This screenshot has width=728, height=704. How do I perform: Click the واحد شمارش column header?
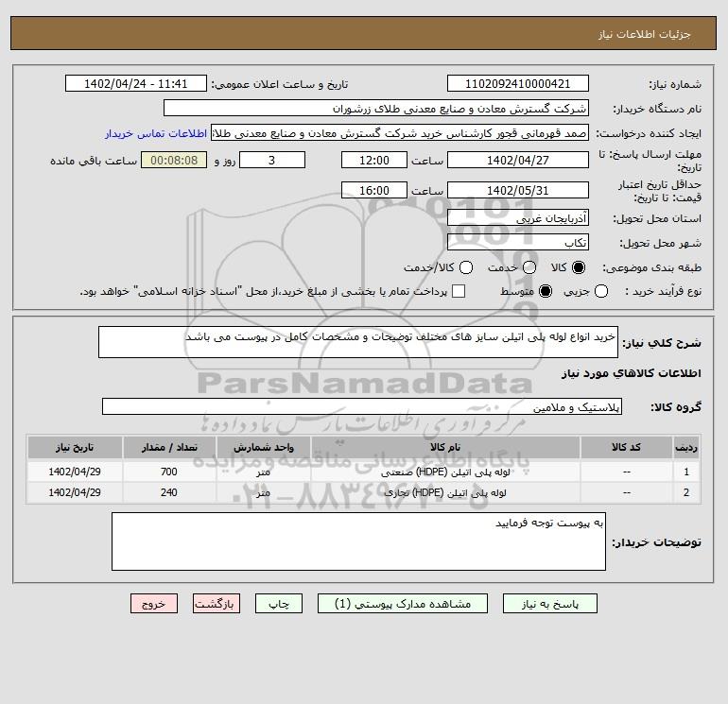[263, 447]
